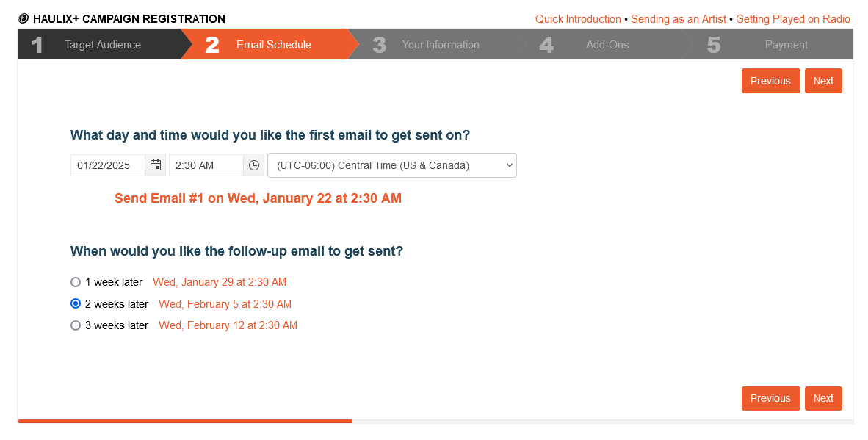Select the 2 weeks later option
The image size is (868, 440).
76,303
